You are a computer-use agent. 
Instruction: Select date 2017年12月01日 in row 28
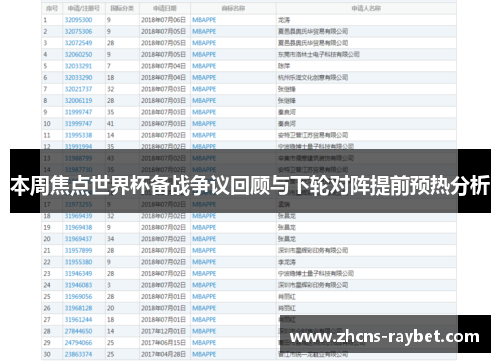[163, 331]
